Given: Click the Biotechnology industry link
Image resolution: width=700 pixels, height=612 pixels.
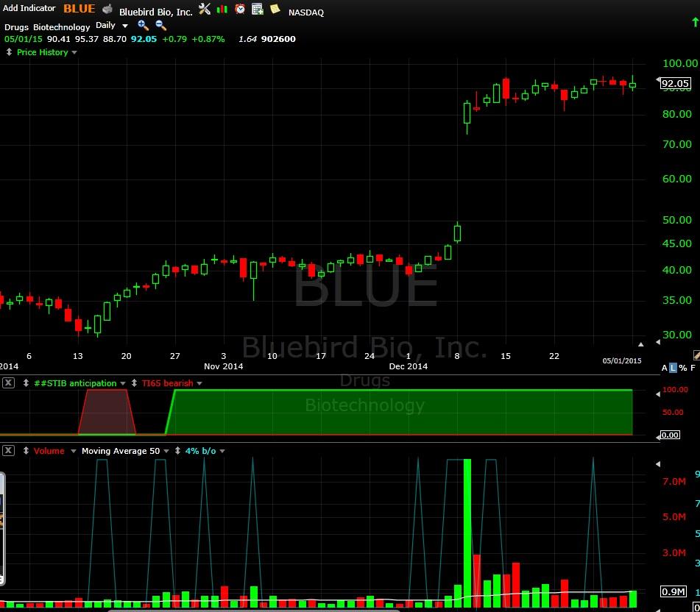Looking at the screenshot, I should [x=62, y=27].
